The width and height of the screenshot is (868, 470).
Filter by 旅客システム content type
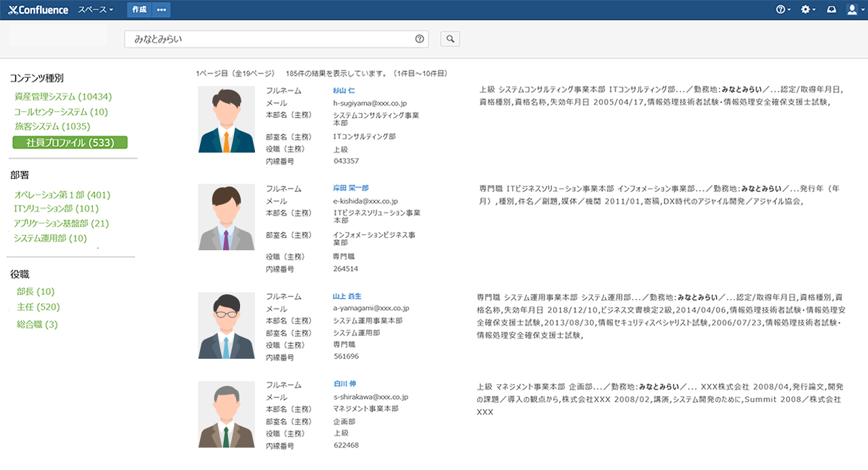[x=52, y=126]
